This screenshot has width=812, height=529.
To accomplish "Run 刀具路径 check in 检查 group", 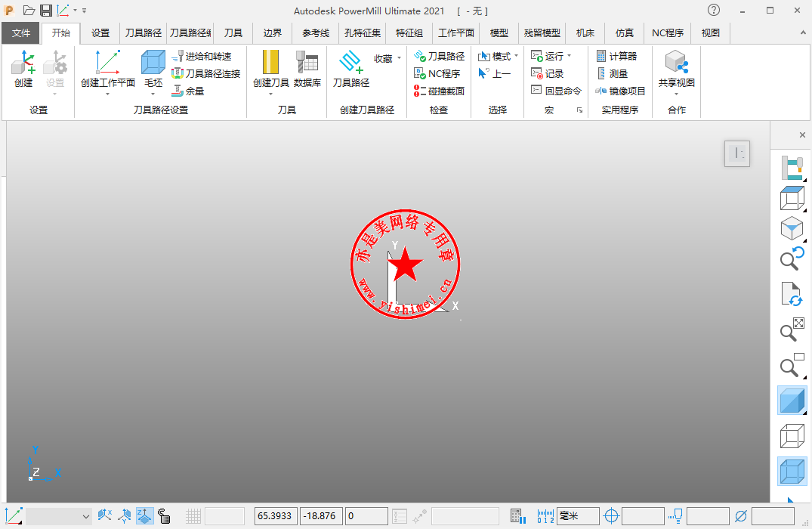I will (x=439, y=56).
